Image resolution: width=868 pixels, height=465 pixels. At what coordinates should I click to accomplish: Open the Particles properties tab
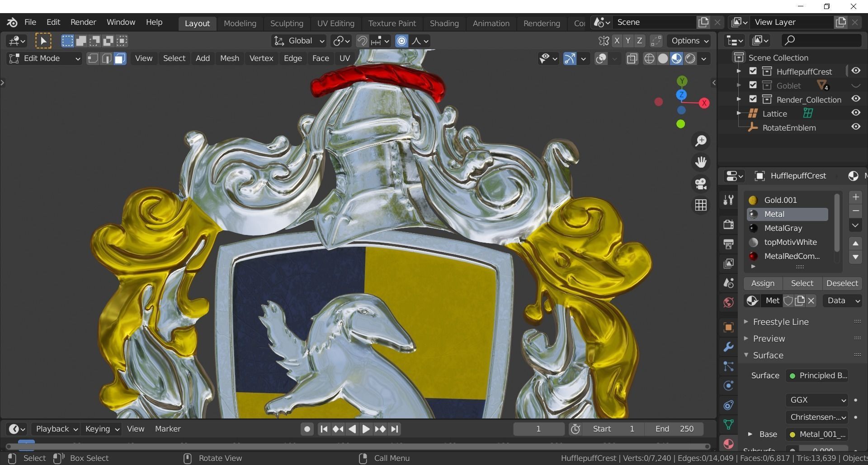click(728, 366)
